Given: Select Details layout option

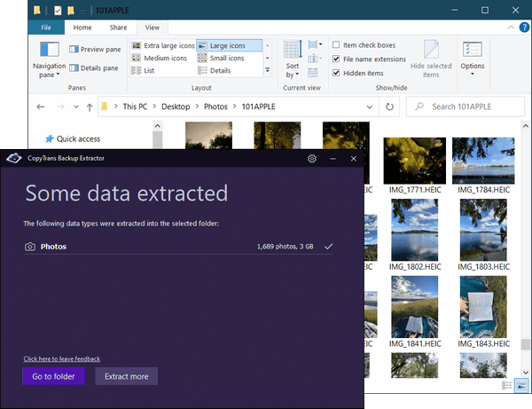Looking at the screenshot, I should tap(215, 71).
